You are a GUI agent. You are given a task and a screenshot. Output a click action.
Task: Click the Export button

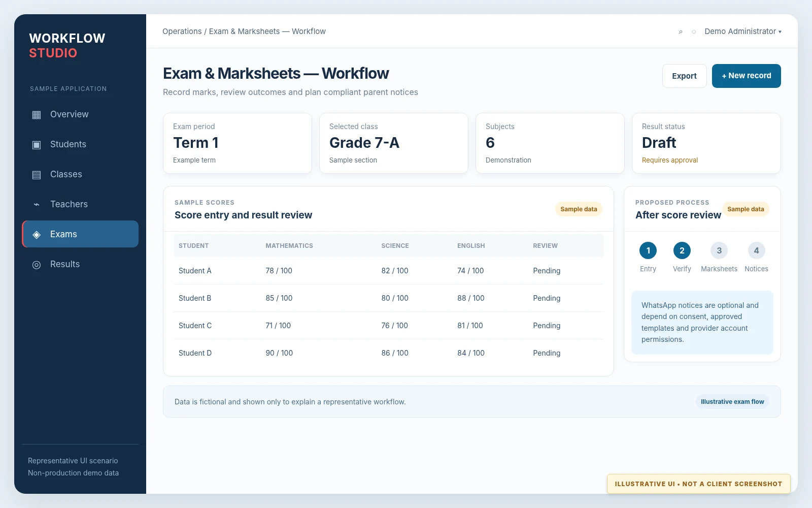(684, 76)
